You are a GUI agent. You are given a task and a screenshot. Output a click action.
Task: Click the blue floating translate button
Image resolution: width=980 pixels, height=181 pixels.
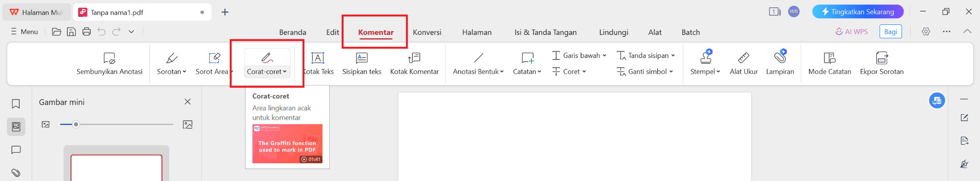937,101
